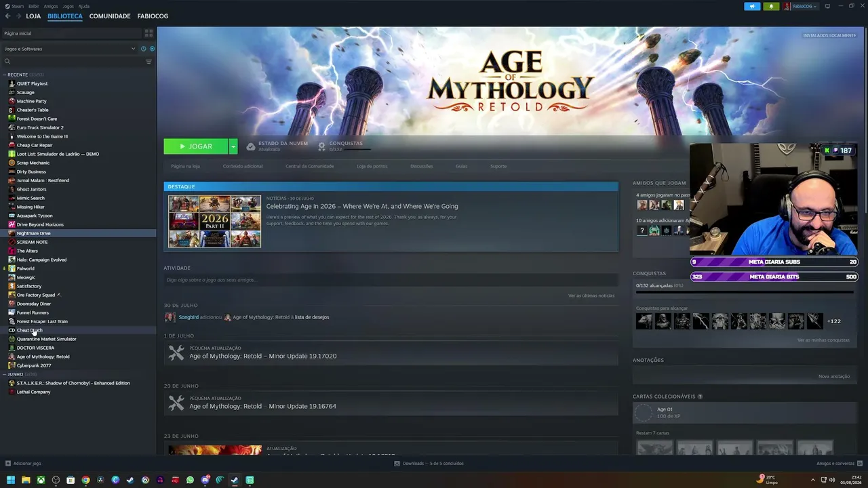This screenshot has width=868, height=488.
Task: Open Minor Update 19.16764 entry
Action: pos(391,403)
